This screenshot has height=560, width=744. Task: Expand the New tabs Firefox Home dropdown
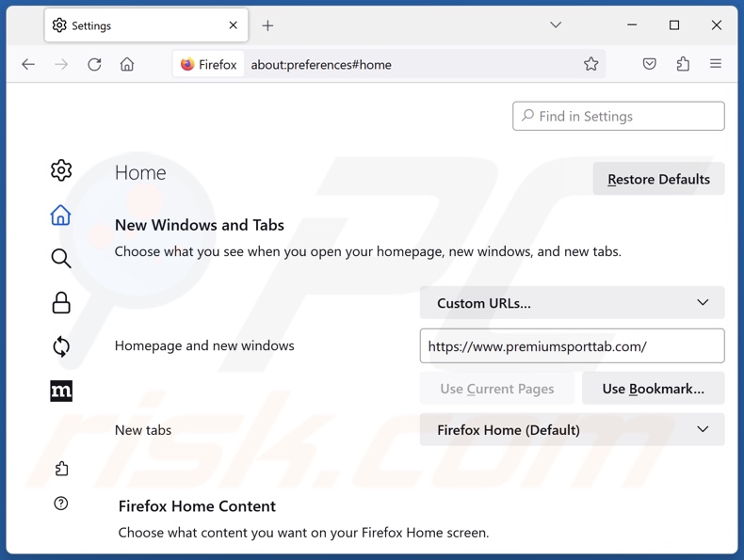click(x=572, y=429)
